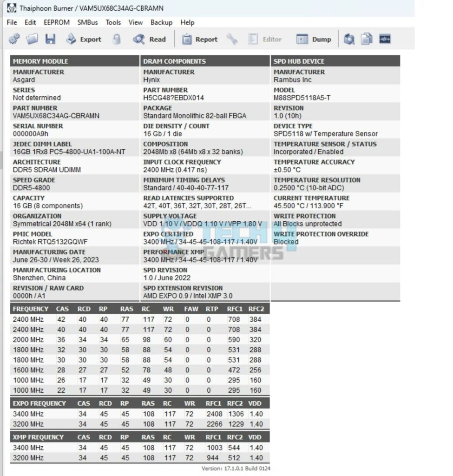Click the read latencies 42T, 40T, 36T list
This screenshot has height=476, width=453.
pyautogui.click(x=197, y=206)
